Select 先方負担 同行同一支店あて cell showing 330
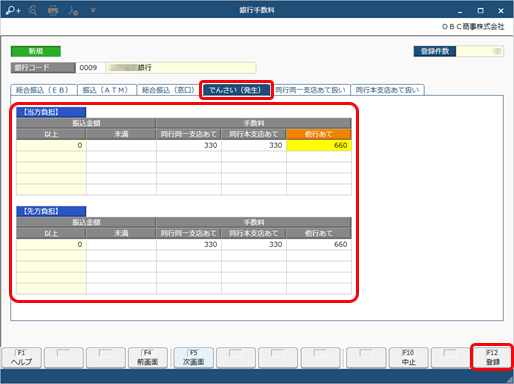 [189, 244]
